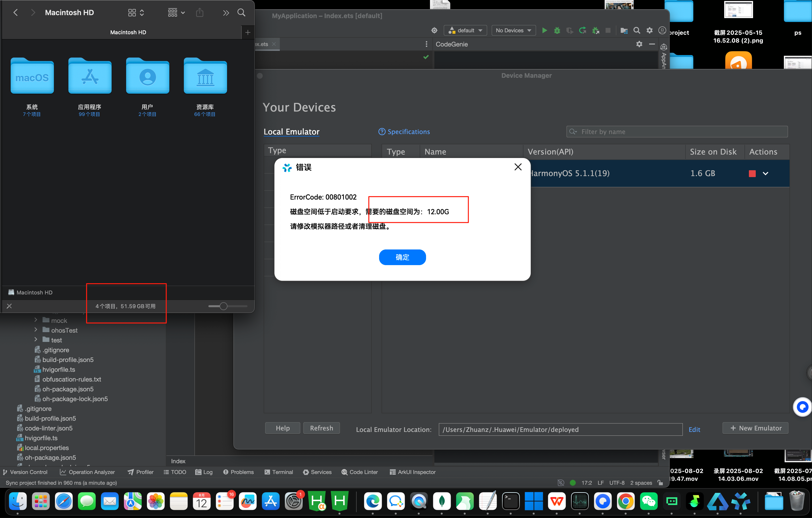Create a New Emulator
The image size is (812, 518).
(x=755, y=428)
